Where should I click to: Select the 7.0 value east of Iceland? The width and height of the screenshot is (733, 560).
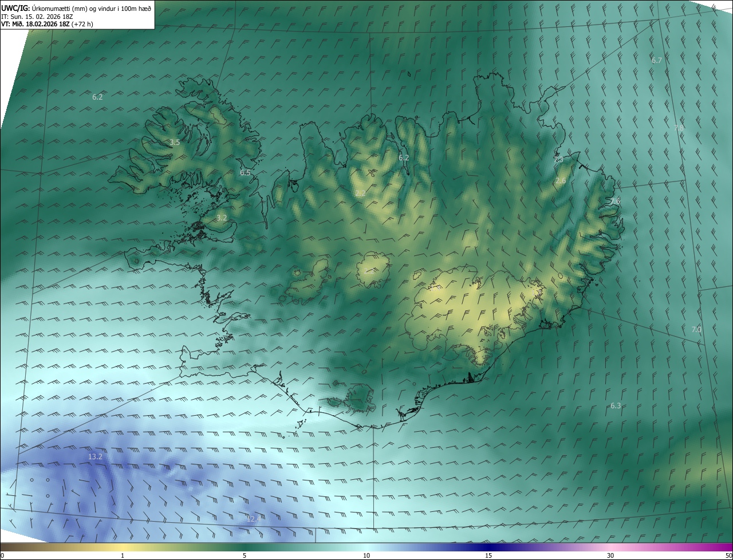[696, 329]
